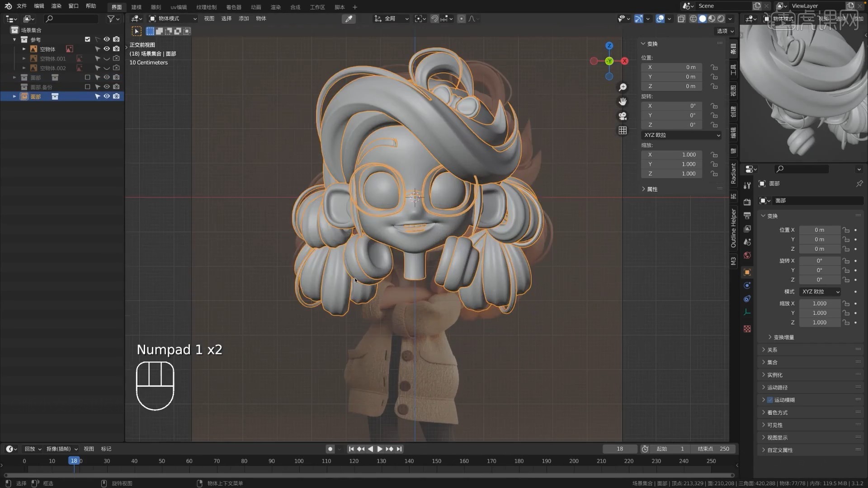Hide 空物体.001 with its eye visibility toggle
Viewport: 868px width, 488px height.
pos(107,59)
